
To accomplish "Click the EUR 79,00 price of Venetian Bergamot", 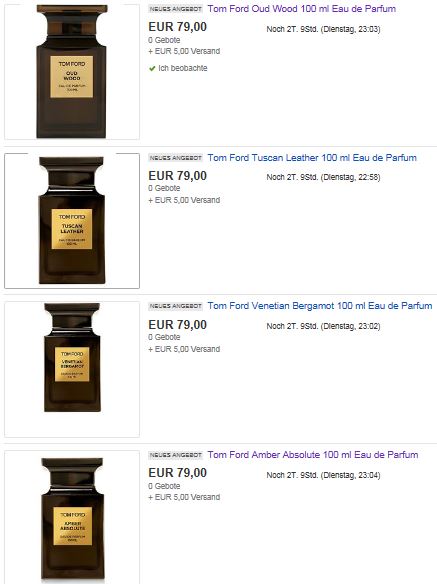I will coord(177,325).
